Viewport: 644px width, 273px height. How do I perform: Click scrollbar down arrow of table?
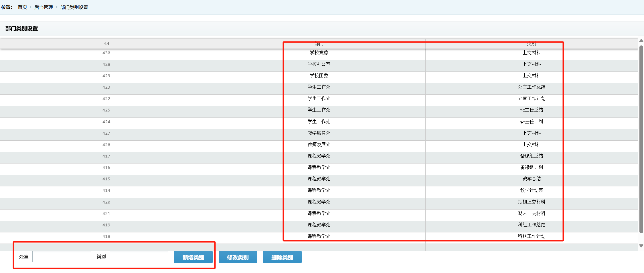(641, 246)
